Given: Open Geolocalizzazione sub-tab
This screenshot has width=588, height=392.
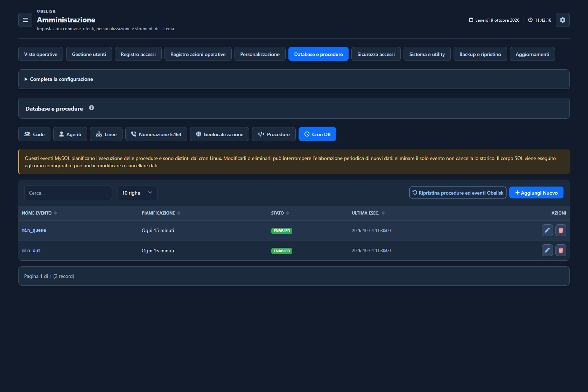Looking at the screenshot, I should pyautogui.click(x=219, y=134).
